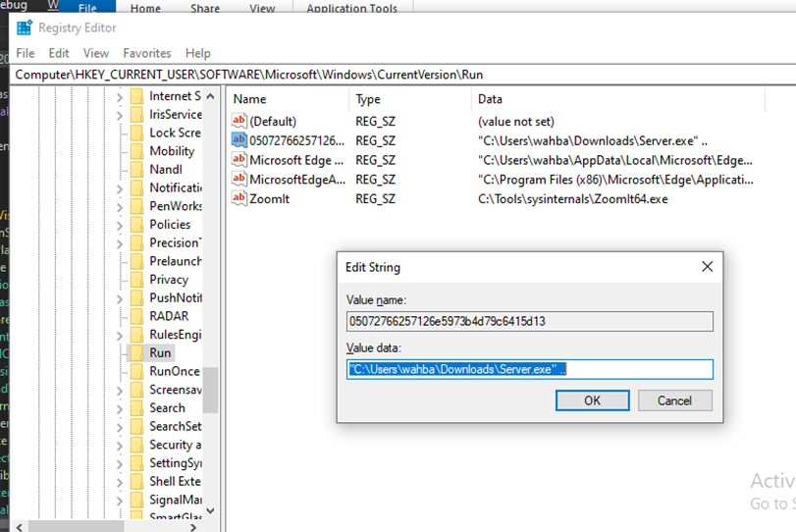Viewport: 796px width, 532px height.
Task: Click the Lock Screen folder icon
Action: click(x=136, y=133)
